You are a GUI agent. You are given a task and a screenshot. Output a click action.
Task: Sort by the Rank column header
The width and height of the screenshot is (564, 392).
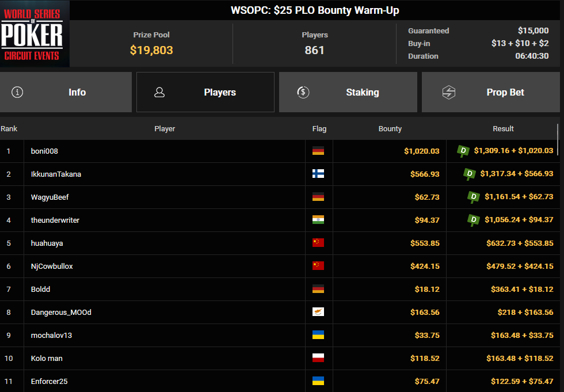point(9,129)
